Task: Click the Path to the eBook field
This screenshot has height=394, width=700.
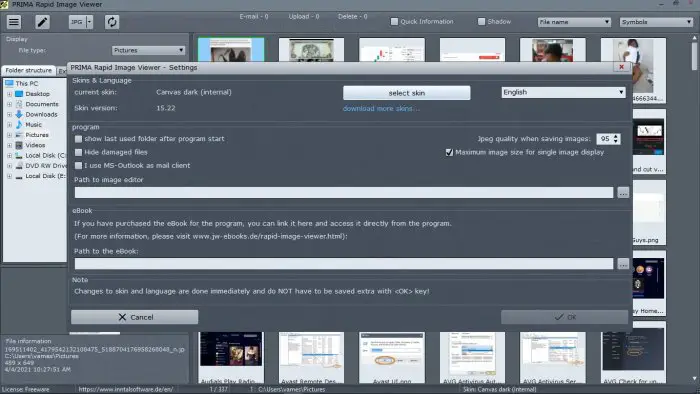Action: [x=344, y=264]
